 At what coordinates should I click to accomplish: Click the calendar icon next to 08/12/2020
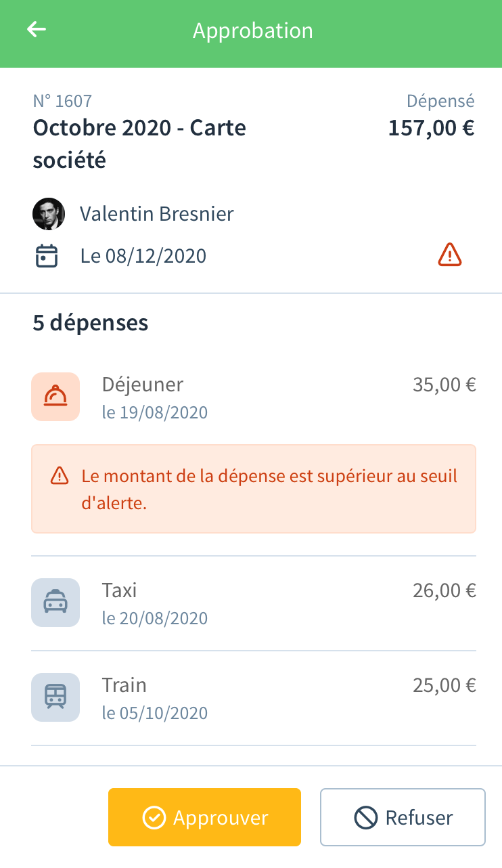click(47, 257)
